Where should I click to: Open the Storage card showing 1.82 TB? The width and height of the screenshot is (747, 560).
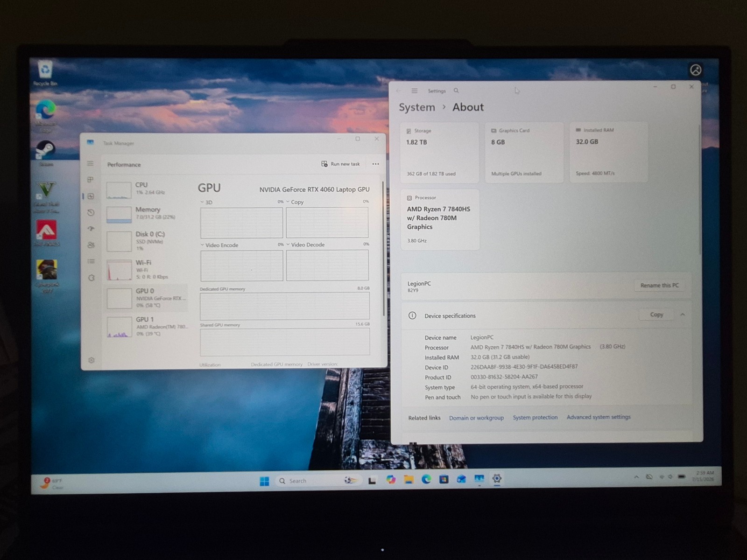click(439, 153)
